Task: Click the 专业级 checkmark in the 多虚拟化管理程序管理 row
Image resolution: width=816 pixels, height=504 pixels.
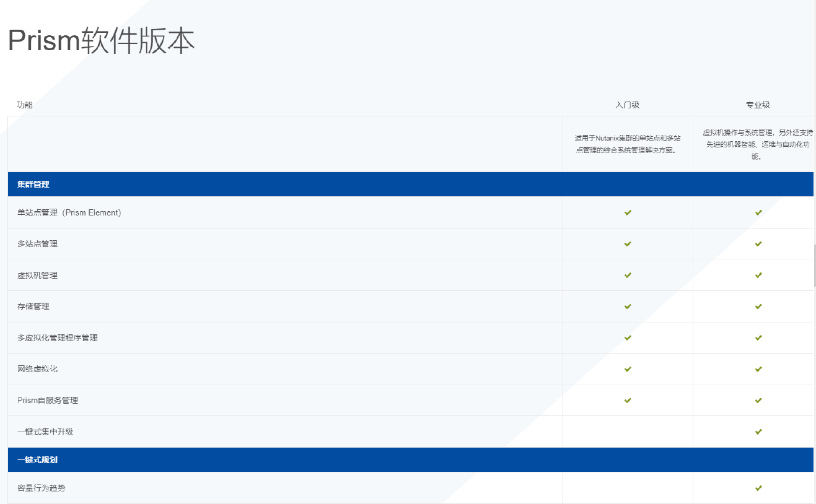Action: tap(758, 338)
